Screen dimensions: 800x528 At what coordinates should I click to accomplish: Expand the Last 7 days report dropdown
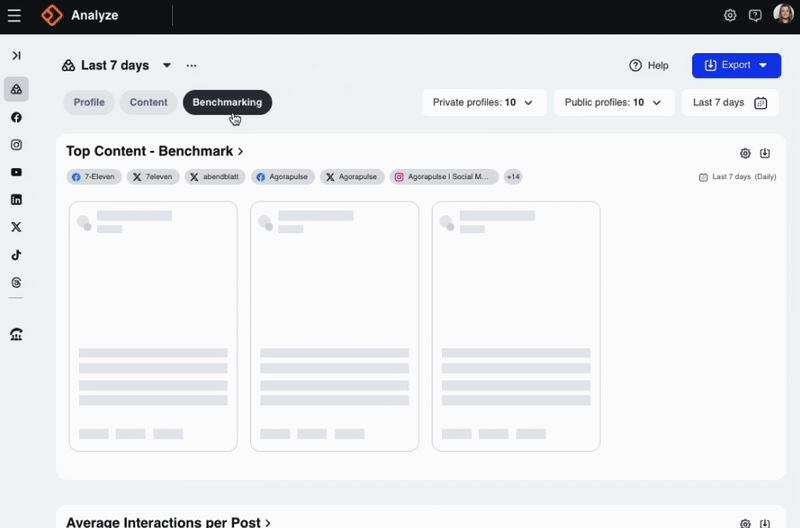click(167, 65)
